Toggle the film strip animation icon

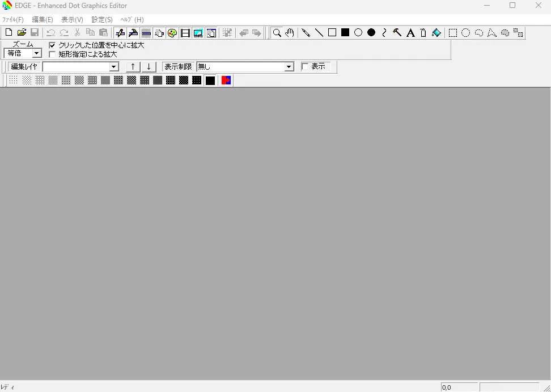click(x=185, y=33)
